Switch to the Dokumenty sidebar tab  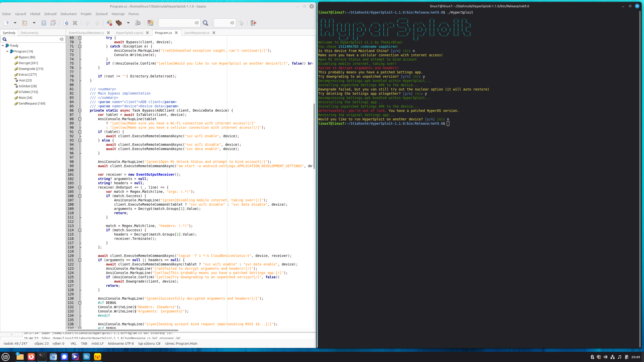pyautogui.click(x=29, y=33)
